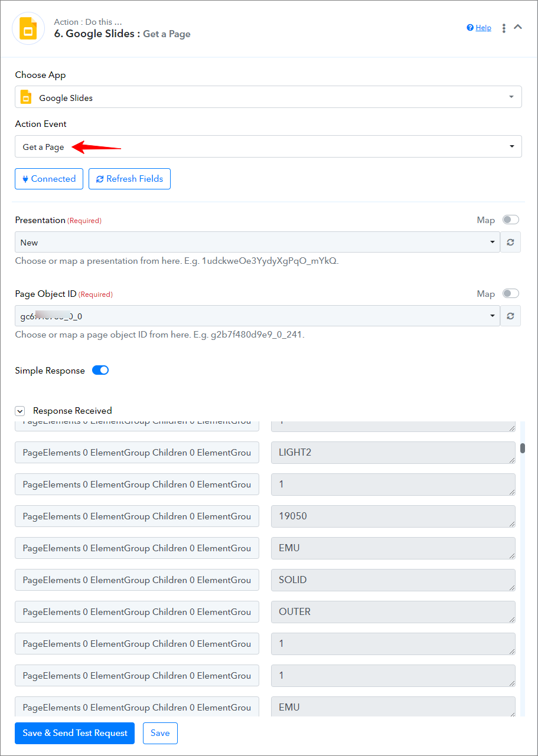The width and height of the screenshot is (538, 756).
Task: Click the Google Slides icon in Choose App
Action: point(26,97)
